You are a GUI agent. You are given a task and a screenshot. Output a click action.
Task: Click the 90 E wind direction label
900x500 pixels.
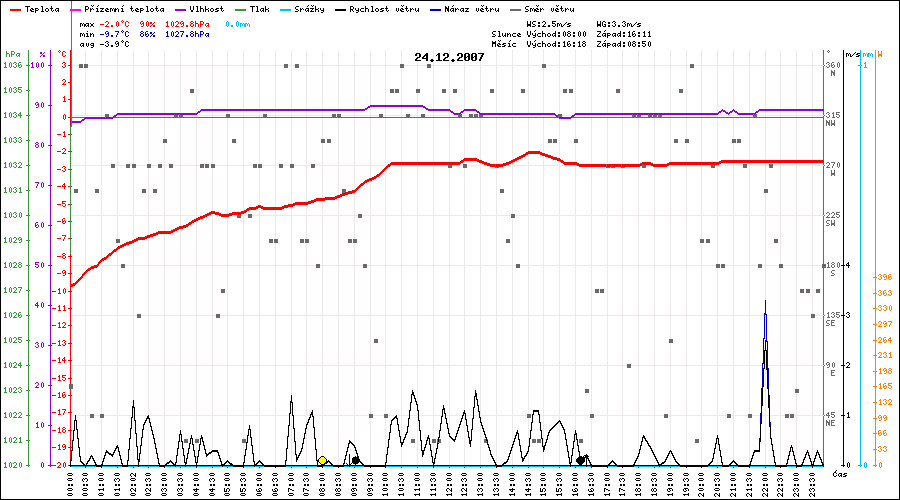(831, 369)
